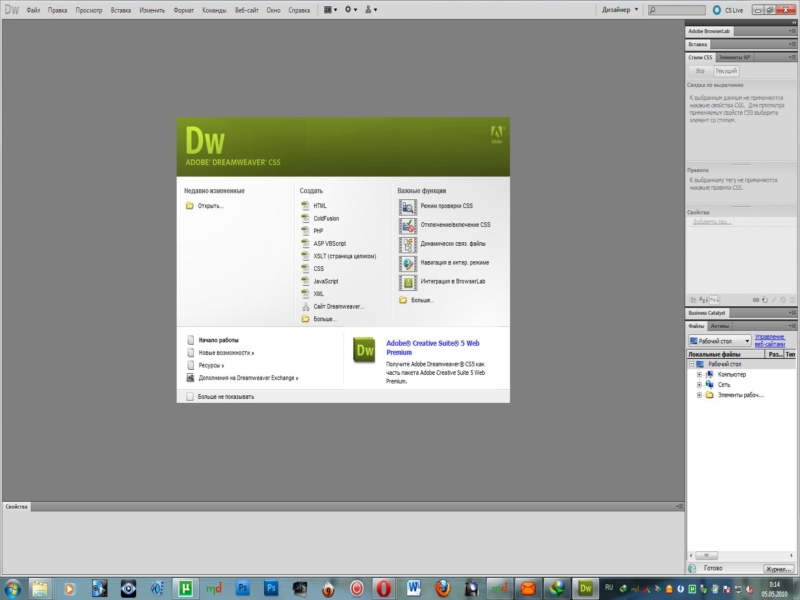This screenshot has width=800, height=600.
Task: Click the Открыть... folder icon
Action: point(189,206)
